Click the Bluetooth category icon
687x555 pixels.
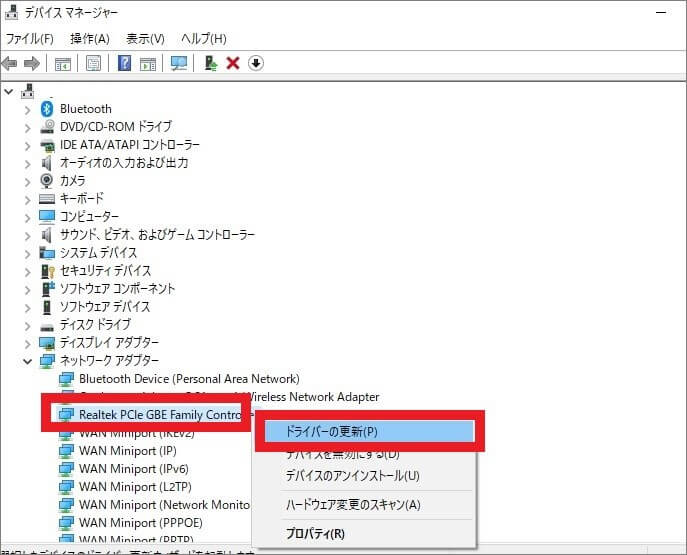47,109
